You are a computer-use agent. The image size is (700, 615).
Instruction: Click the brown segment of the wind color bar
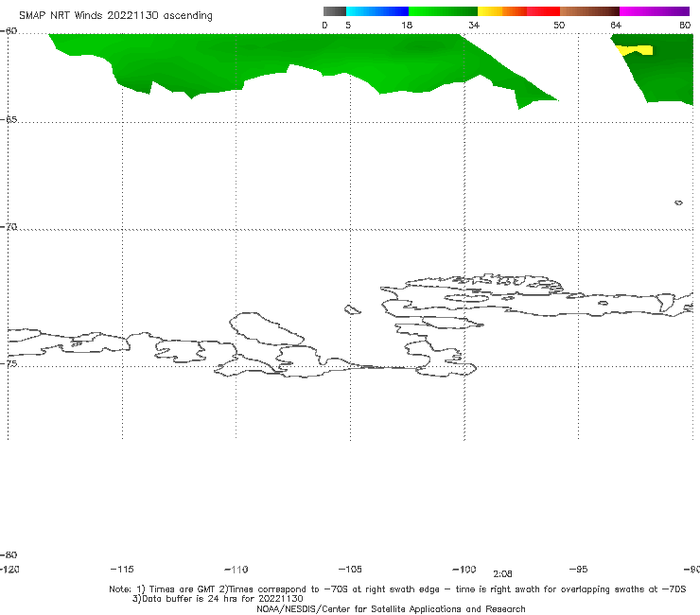click(589, 11)
